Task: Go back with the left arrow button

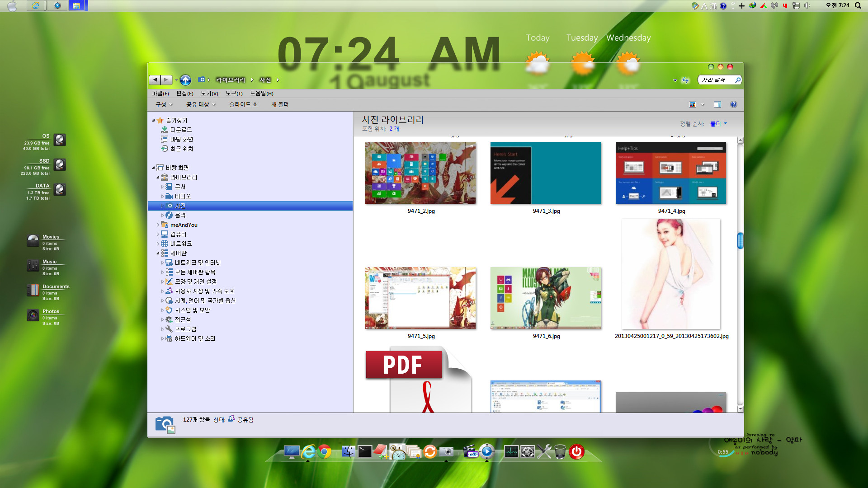Action: [155, 80]
